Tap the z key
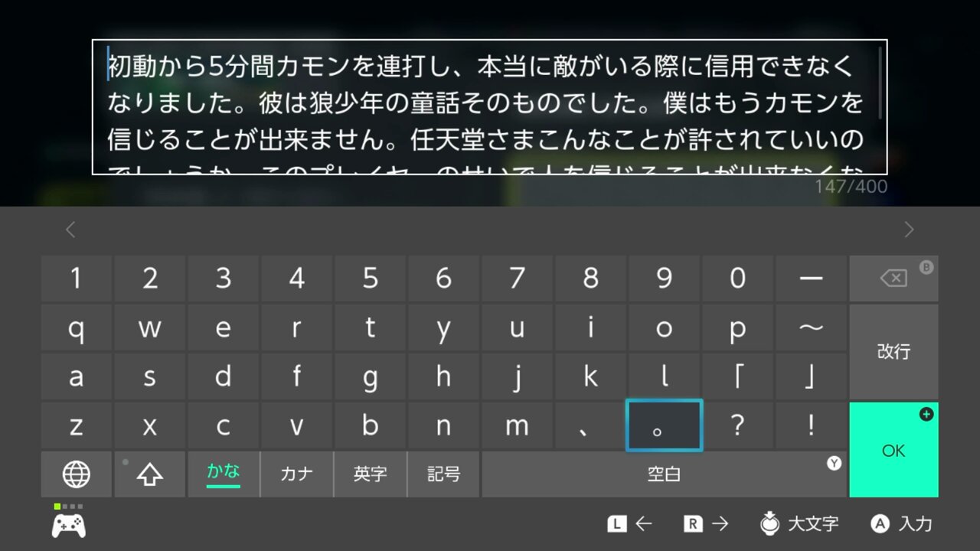The width and height of the screenshot is (980, 551). [77, 425]
